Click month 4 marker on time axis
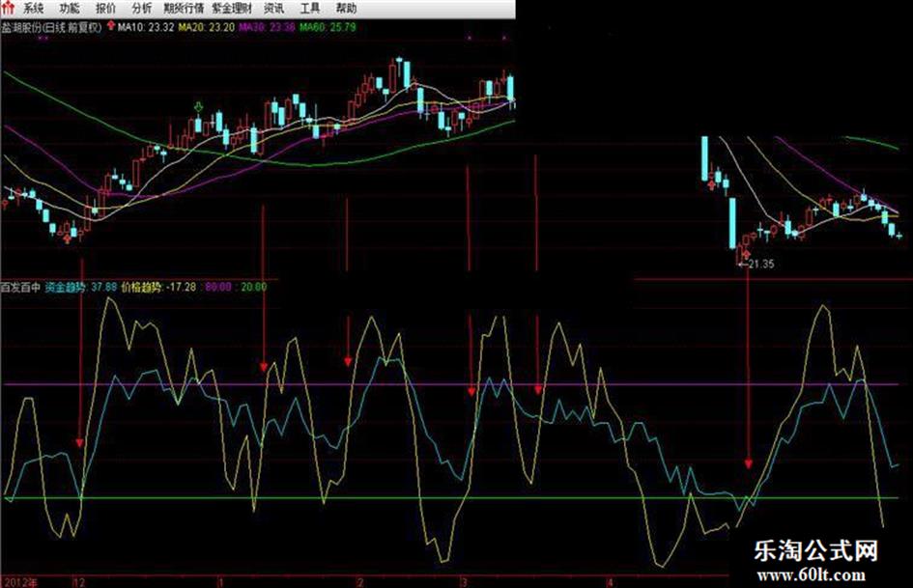The width and height of the screenshot is (913, 588). pos(611,582)
